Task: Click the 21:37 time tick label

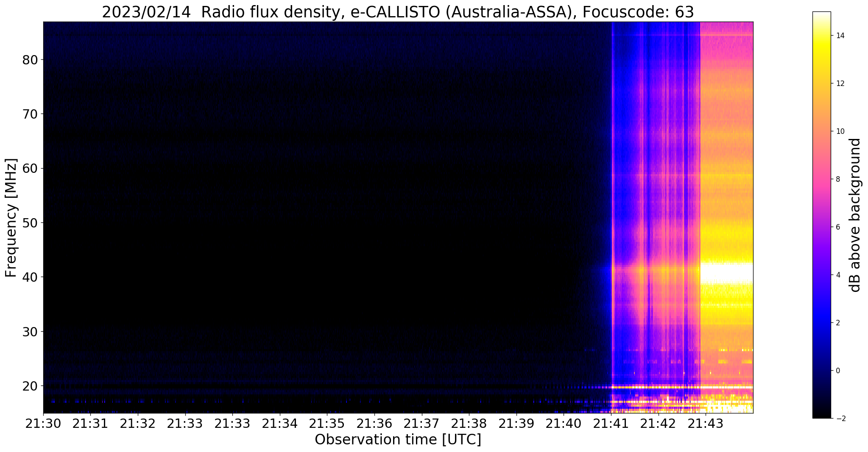Action: click(x=421, y=423)
